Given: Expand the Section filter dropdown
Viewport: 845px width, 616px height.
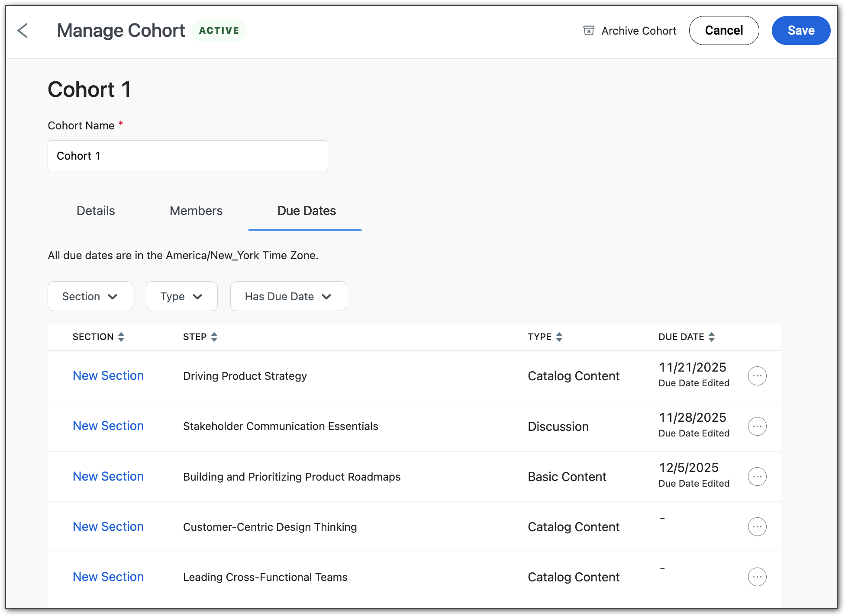Looking at the screenshot, I should pyautogui.click(x=90, y=296).
